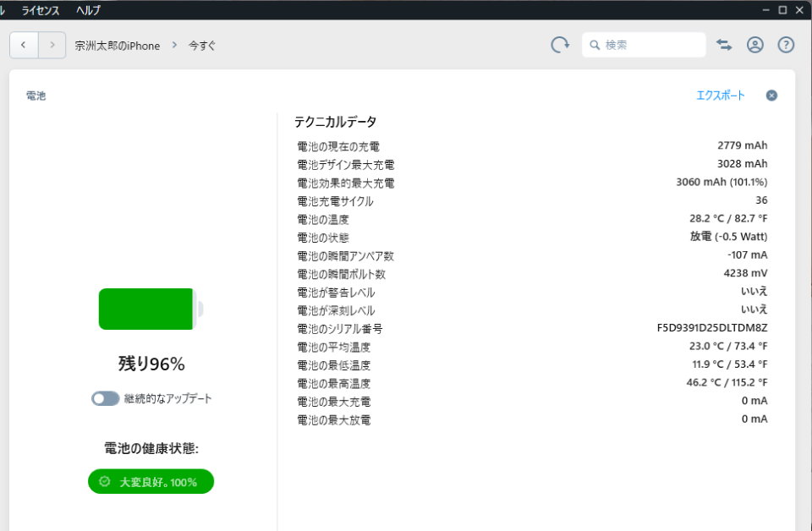
Task: Refresh the device data
Action: coord(560,45)
